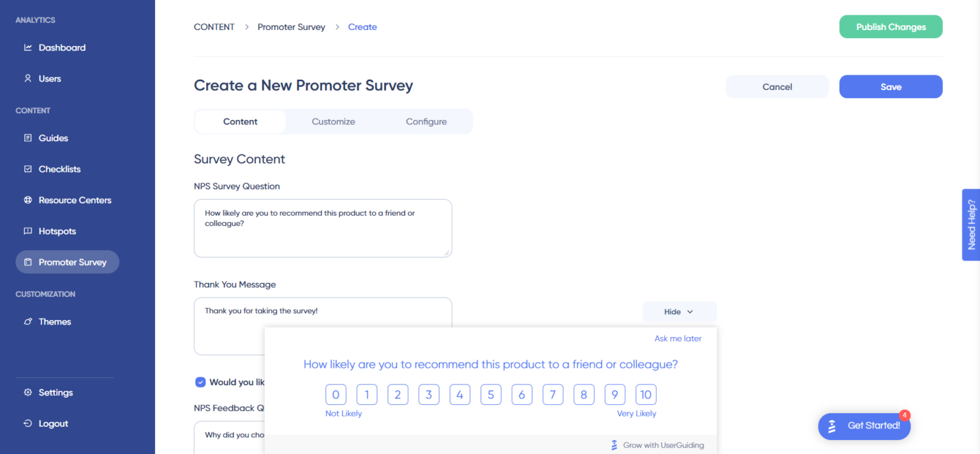The height and width of the screenshot is (454, 980).
Task: Click the CONTENT breadcrumb link
Action: pos(214,27)
